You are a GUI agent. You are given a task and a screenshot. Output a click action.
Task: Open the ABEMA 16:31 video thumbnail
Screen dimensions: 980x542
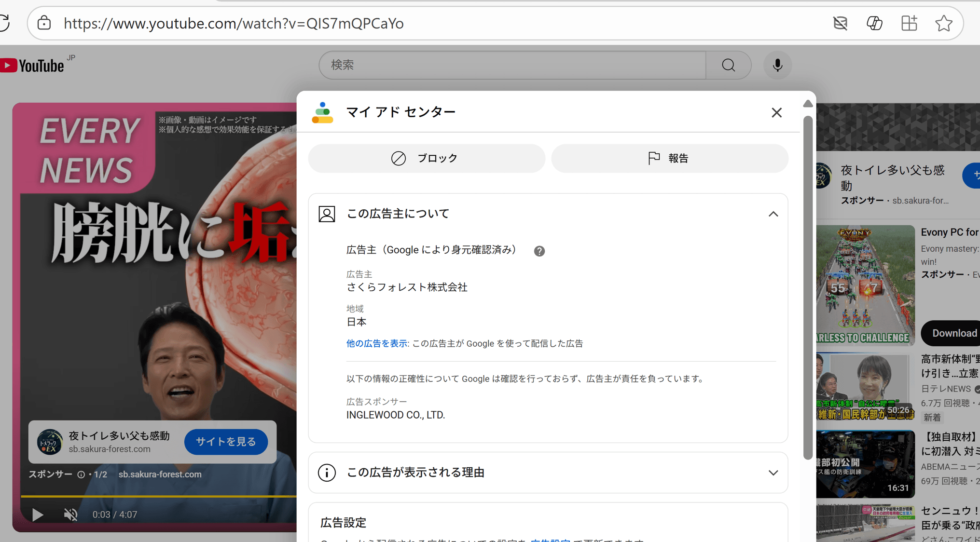tap(865, 464)
